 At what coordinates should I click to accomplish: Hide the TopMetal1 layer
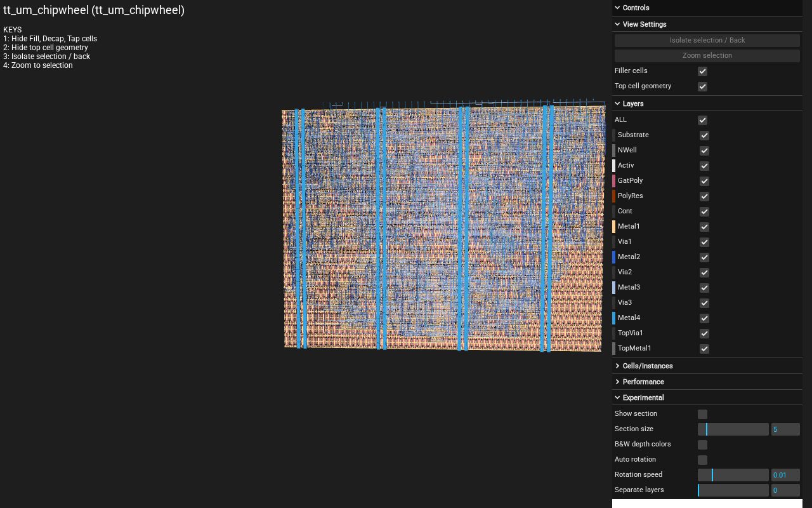(x=704, y=349)
